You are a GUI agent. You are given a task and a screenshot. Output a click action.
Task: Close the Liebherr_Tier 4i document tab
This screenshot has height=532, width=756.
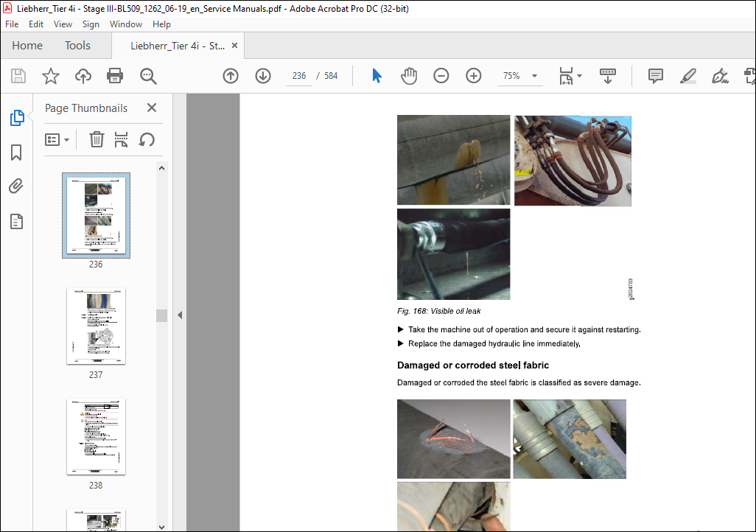point(235,46)
